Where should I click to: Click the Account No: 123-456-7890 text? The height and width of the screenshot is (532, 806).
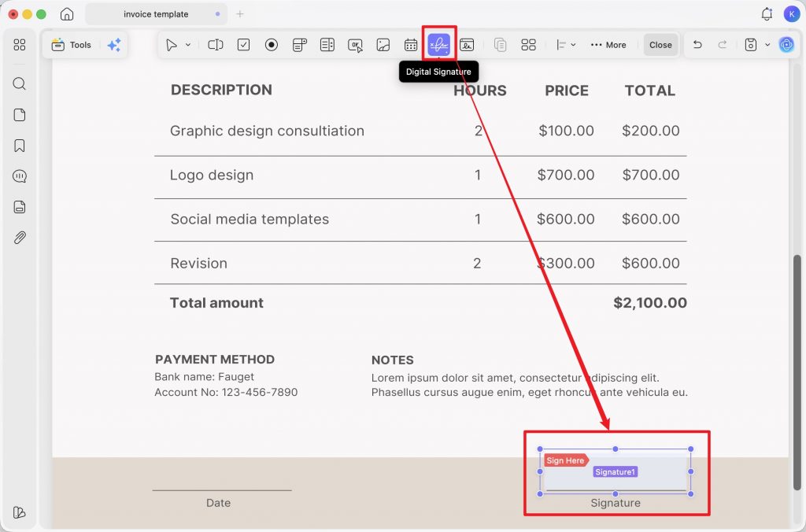[226, 392]
